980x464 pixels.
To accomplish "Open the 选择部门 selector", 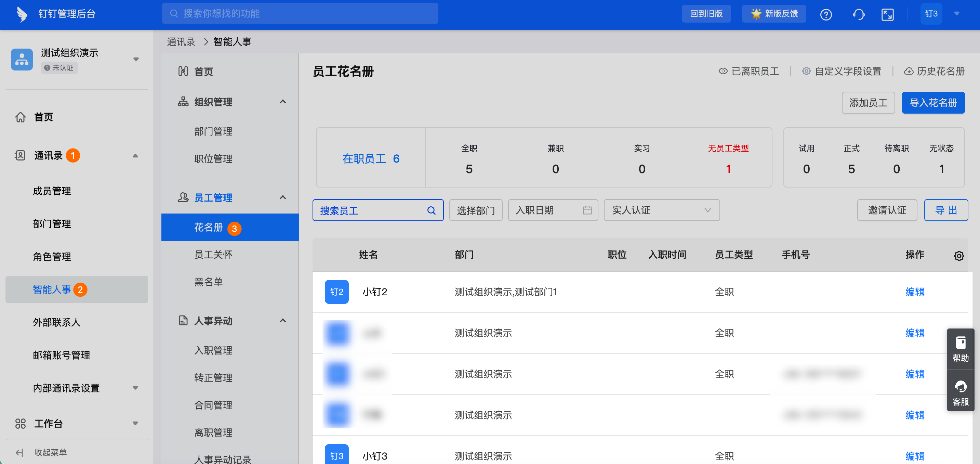I will (476, 210).
